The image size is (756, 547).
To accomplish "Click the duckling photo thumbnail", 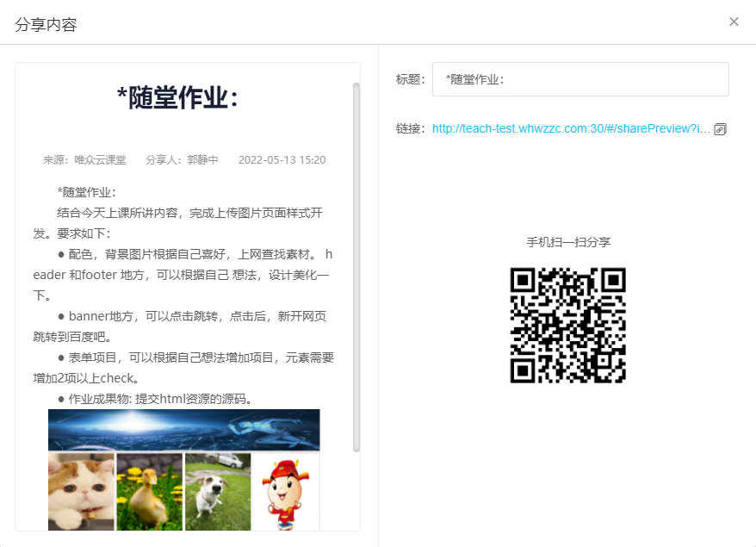I will 149,491.
